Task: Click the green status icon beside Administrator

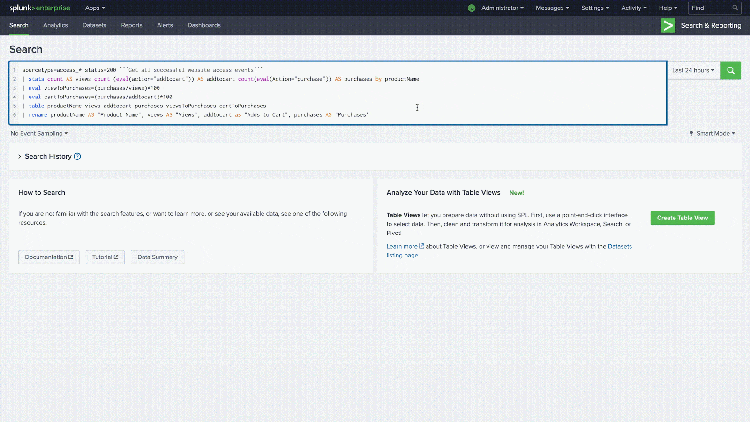Action: (x=472, y=7)
